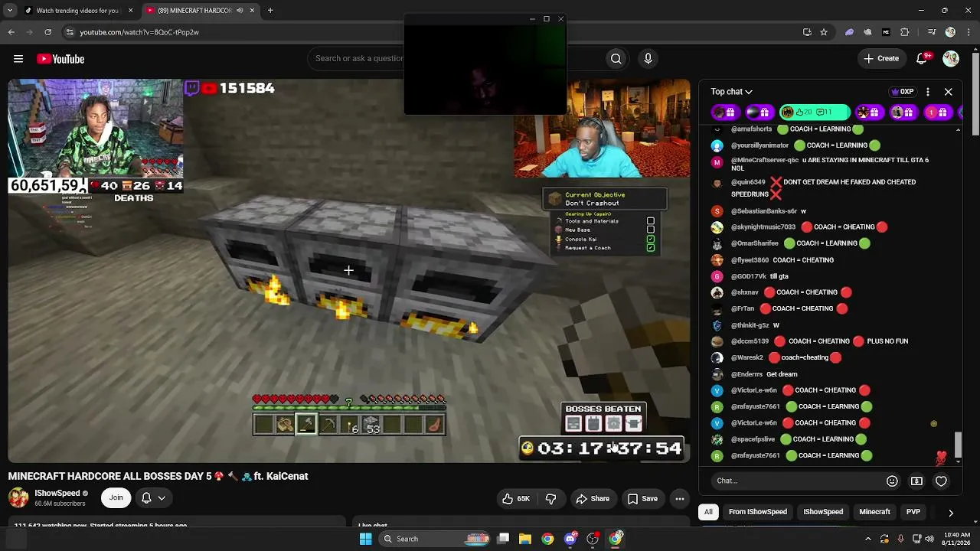Send a heart reaction in chat
This screenshot has height=551, width=980.
(941, 481)
